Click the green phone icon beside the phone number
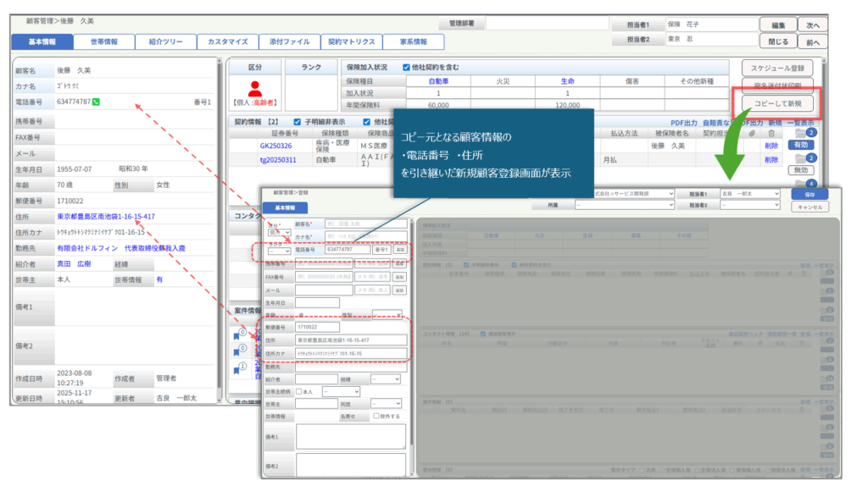The image size is (868, 492). [x=96, y=102]
